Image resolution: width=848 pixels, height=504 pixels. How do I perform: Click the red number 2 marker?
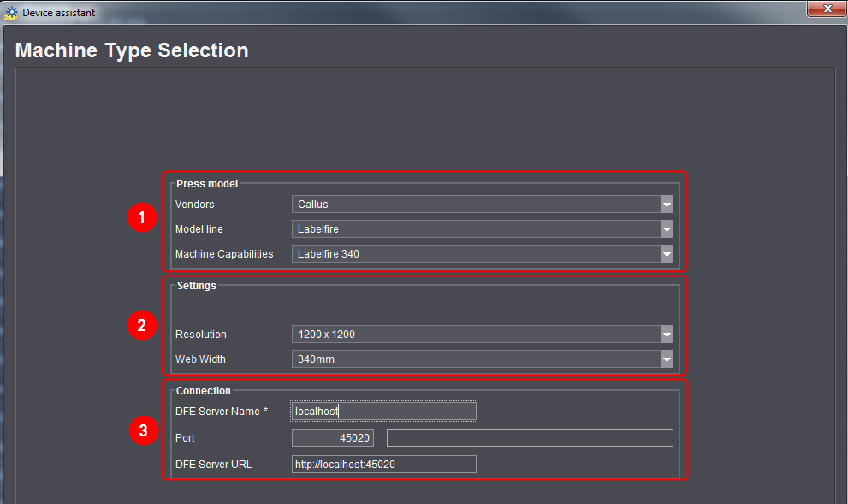point(141,325)
